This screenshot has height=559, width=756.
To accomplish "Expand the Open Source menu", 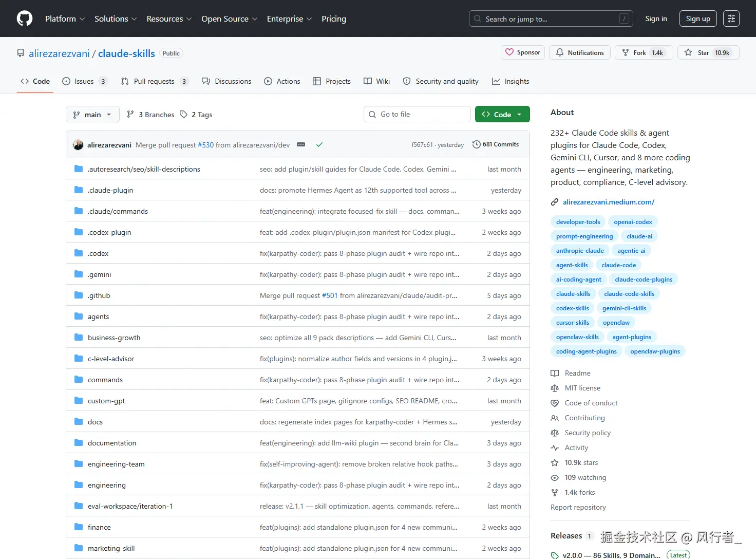I will (x=229, y=18).
